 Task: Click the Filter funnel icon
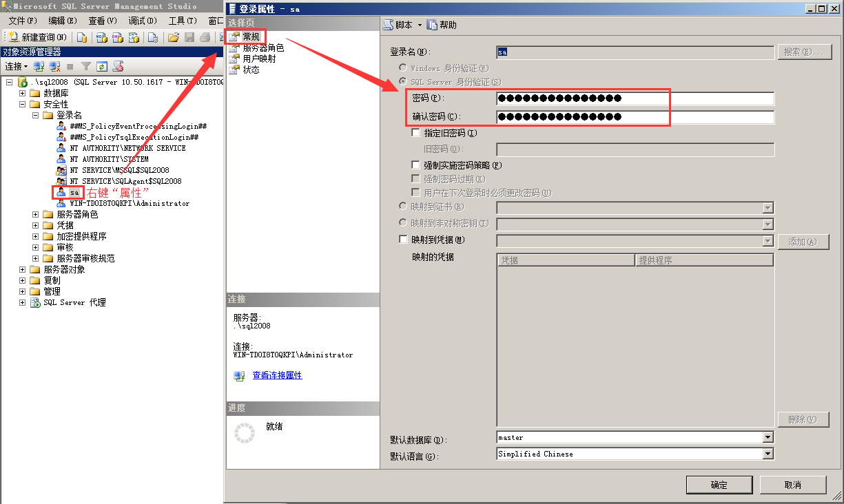[x=86, y=66]
